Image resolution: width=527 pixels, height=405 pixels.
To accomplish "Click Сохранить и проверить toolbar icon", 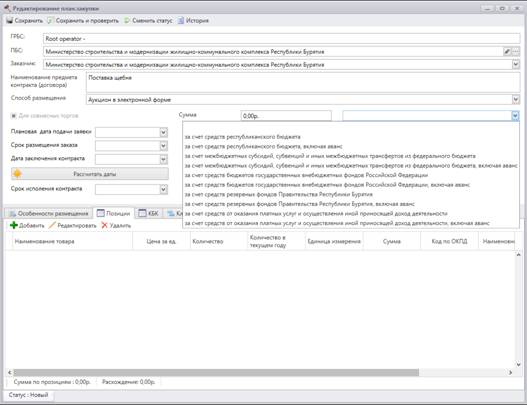I will coord(50,21).
